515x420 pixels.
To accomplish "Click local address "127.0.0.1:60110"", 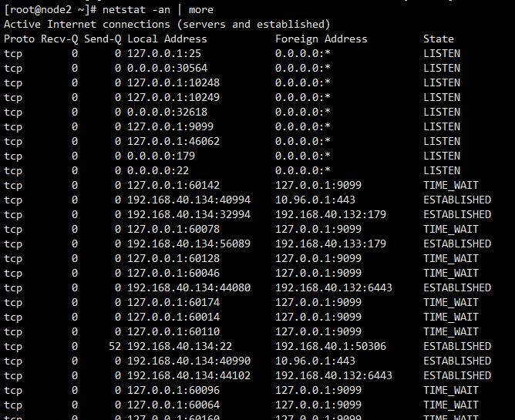I will [173, 331].
